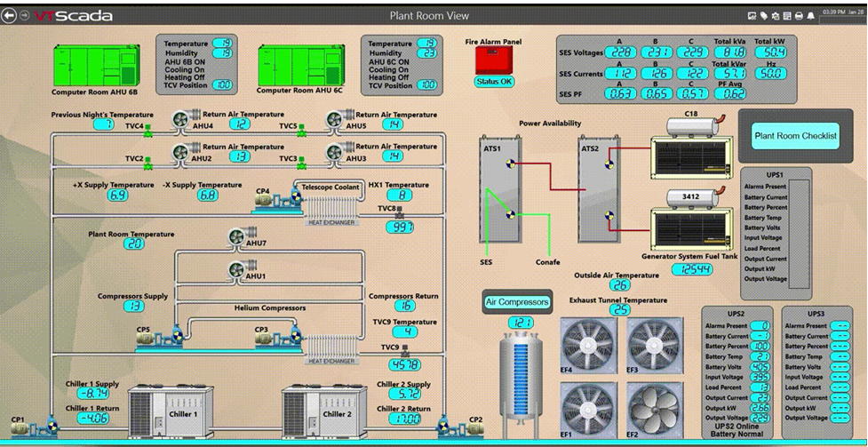Click the Total kW value 50.4

[x=770, y=52]
